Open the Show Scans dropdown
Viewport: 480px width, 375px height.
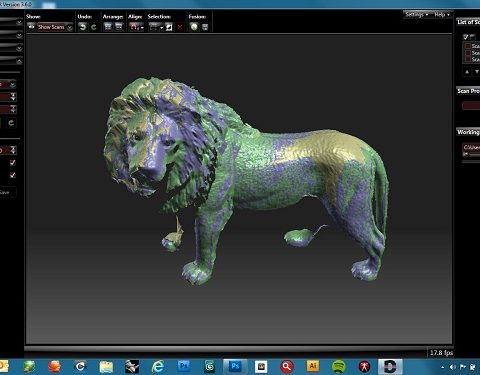pyautogui.click(x=55, y=27)
